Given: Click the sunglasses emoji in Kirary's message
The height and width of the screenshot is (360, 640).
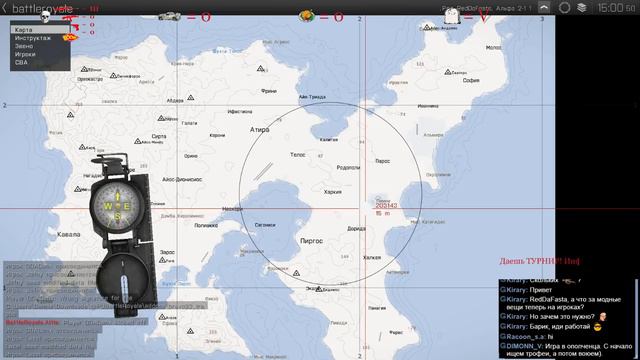Looking at the screenshot, I should (598, 327).
